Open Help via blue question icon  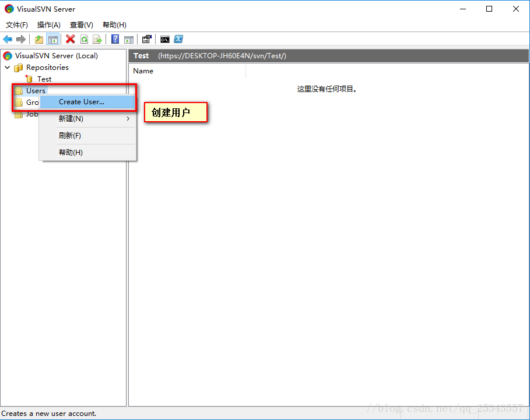pyautogui.click(x=115, y=39)
